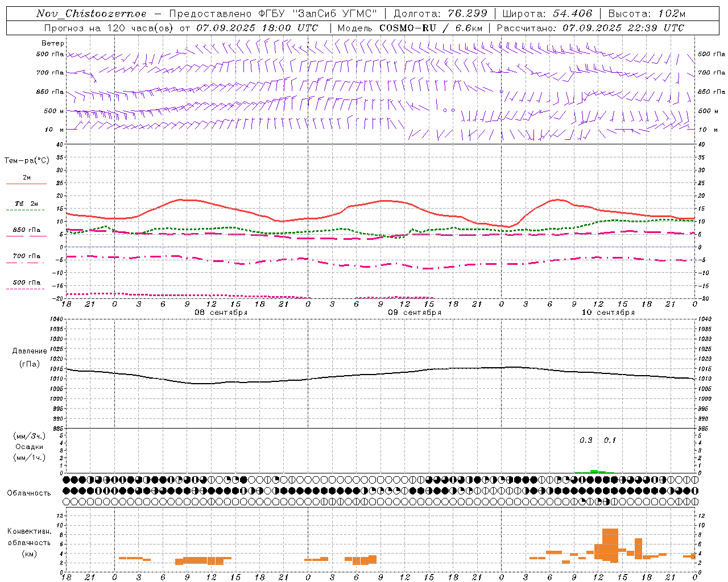Viewport: 728px width, 582px height.
Task: Select the (гПа) pressure unit label
Action: coord(30,364)
